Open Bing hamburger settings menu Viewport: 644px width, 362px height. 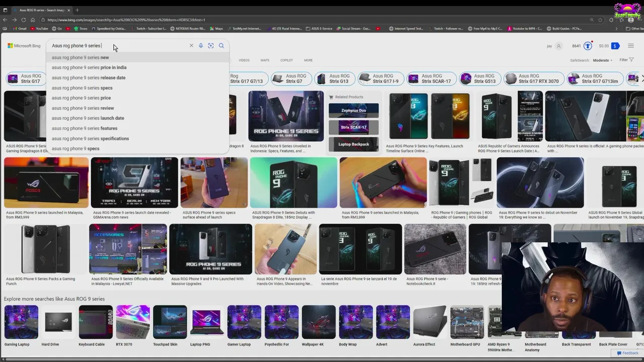click(631, 46)
